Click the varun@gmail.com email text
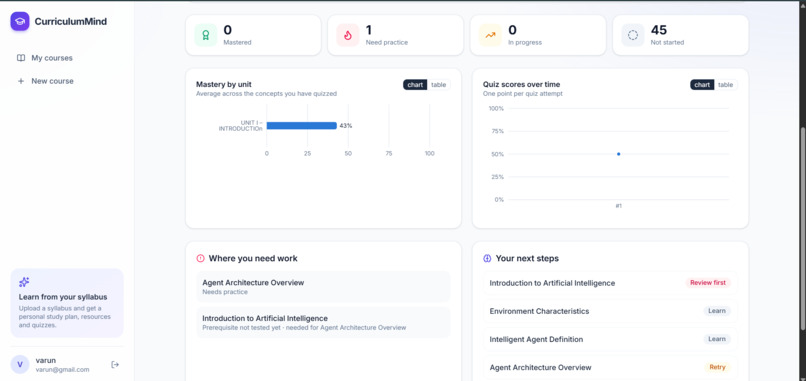806x381 pixels. point(62,370)
